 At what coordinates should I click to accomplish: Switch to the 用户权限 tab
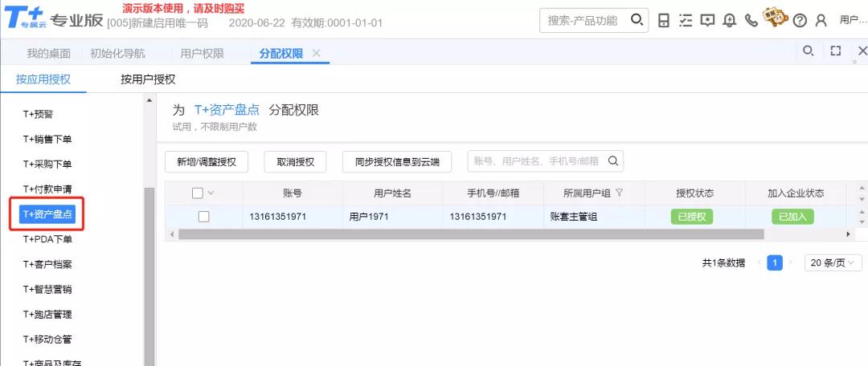pyautogui.click(x=202, y=54)
